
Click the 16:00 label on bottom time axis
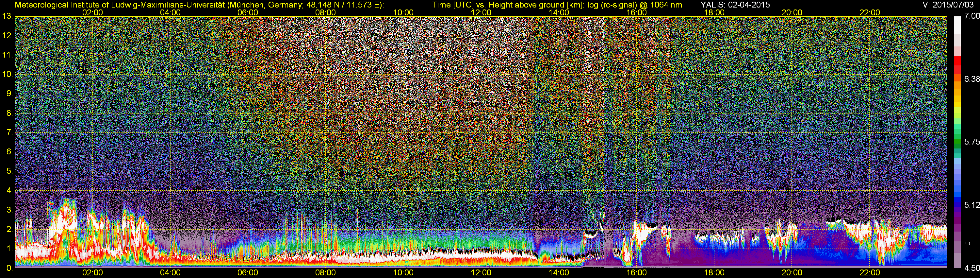coord(636,273)
